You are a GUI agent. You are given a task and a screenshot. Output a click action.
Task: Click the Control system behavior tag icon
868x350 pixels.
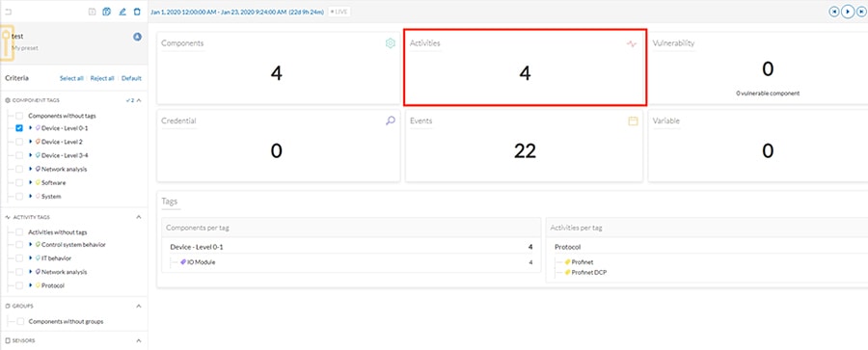pos(38,244)
